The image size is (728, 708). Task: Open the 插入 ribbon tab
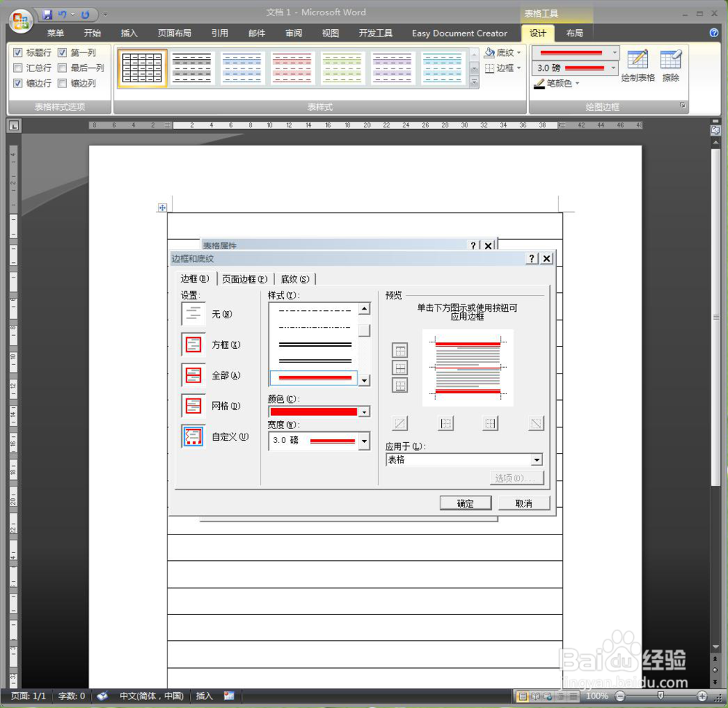point(129,33)
